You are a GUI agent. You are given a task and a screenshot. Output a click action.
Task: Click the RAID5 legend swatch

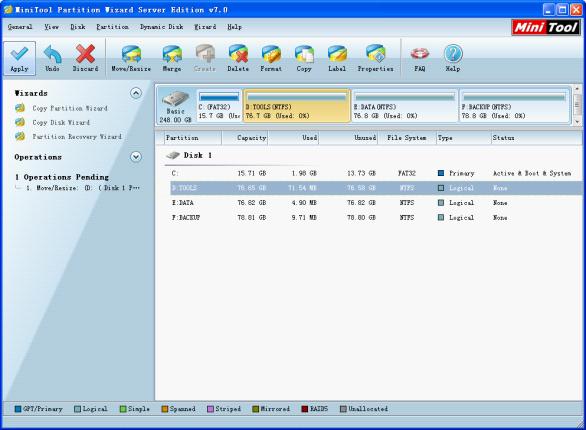305,409
